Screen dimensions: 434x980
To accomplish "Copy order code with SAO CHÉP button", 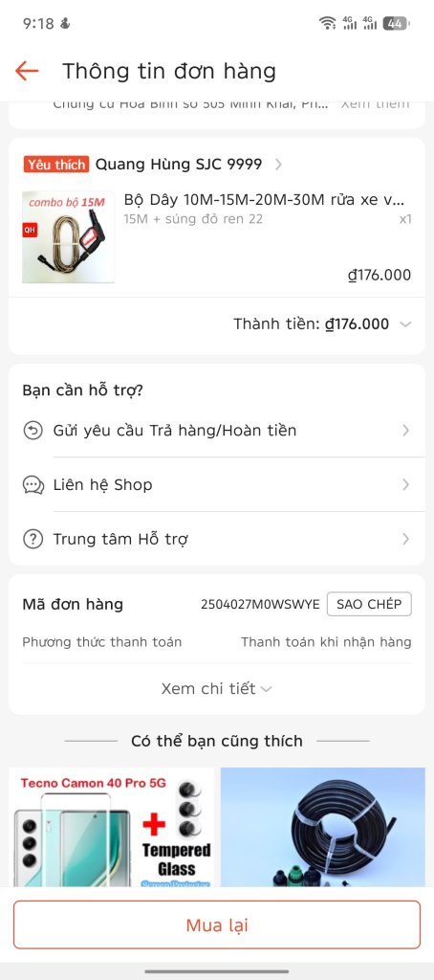I will coord(369,605).
